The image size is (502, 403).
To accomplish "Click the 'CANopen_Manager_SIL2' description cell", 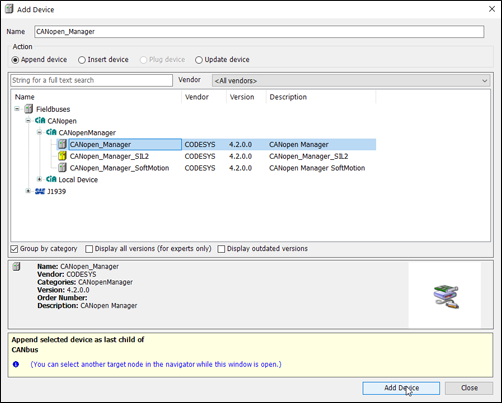I will pyautogui.click(x=309, y=156).
